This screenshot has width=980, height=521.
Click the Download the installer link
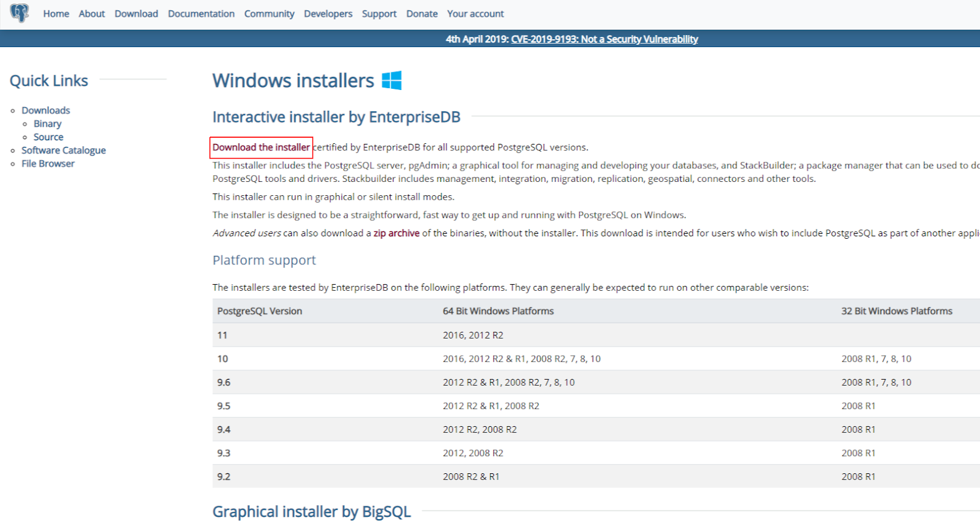coord(261,148)
